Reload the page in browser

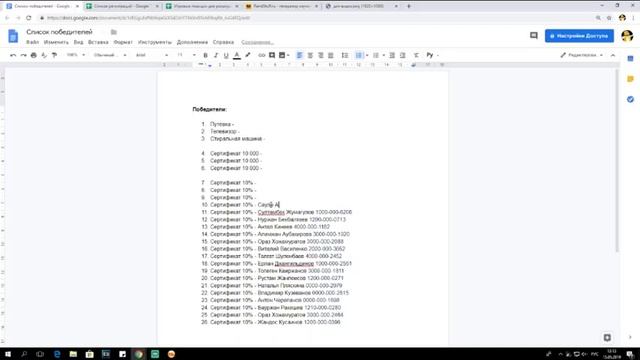(x=29, y=18)
